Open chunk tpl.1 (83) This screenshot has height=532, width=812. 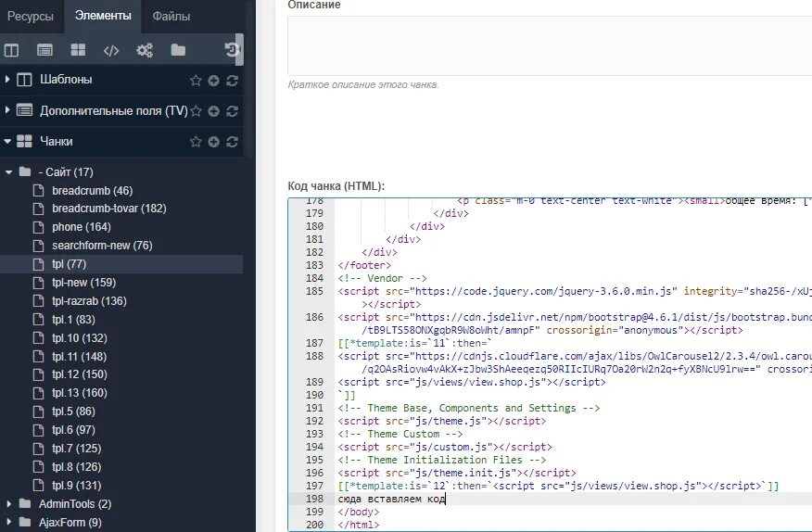click(73, 320)
